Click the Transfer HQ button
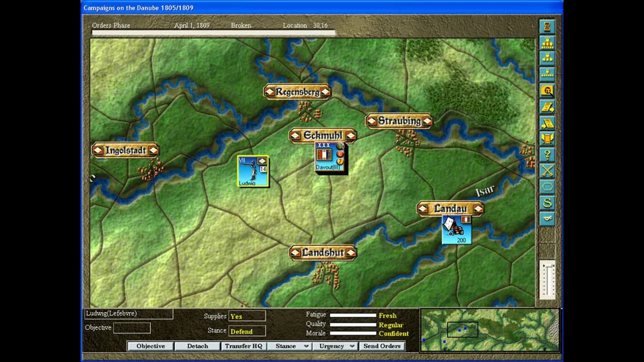This screenshot has width=644, height=362. (x=244, y=346)
